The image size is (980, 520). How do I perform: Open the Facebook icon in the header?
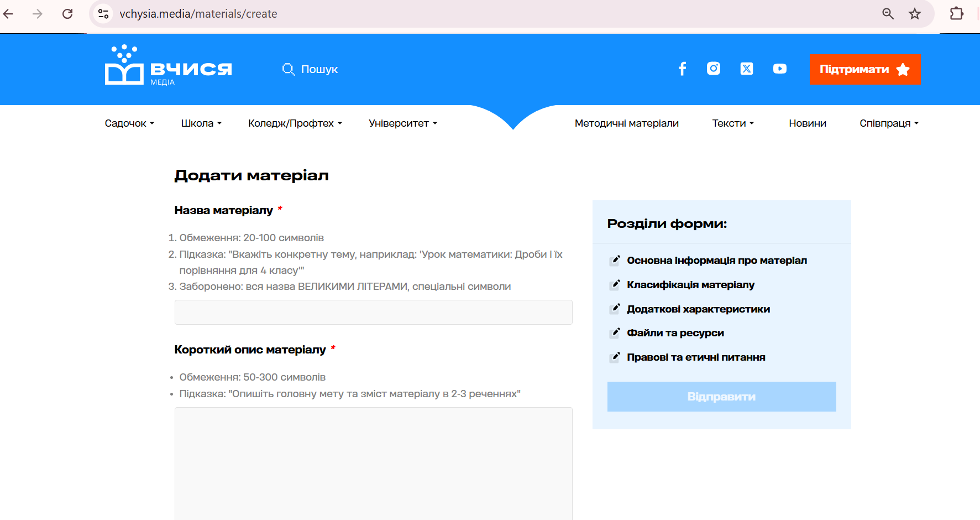click(x=683, y=69)
